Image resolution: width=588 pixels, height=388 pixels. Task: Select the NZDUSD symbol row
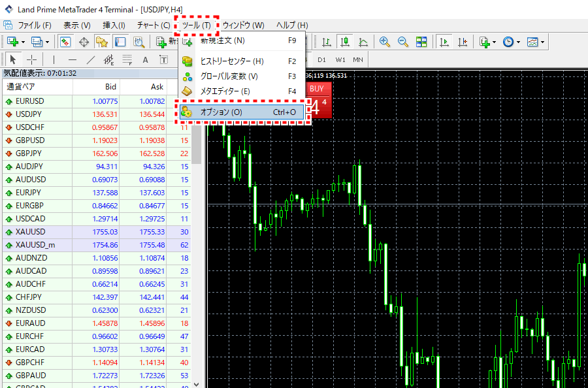click(x=97, y=310)
